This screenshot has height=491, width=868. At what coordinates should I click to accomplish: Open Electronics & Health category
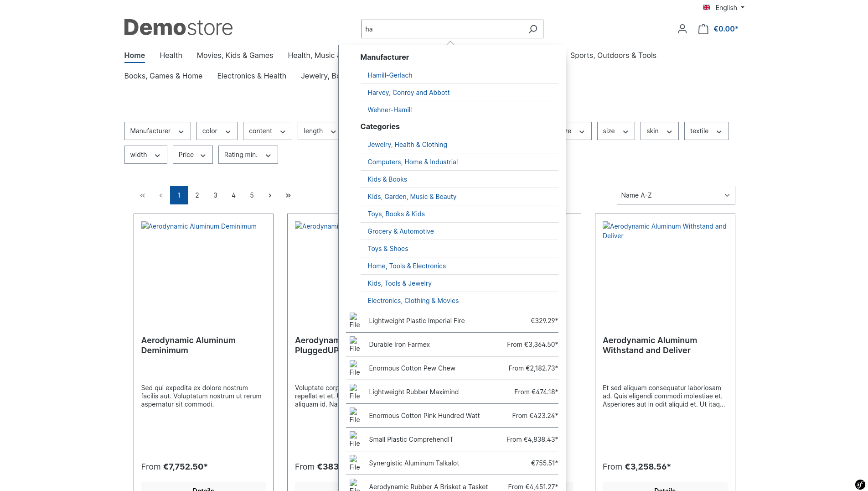click(x=252, y=76)
